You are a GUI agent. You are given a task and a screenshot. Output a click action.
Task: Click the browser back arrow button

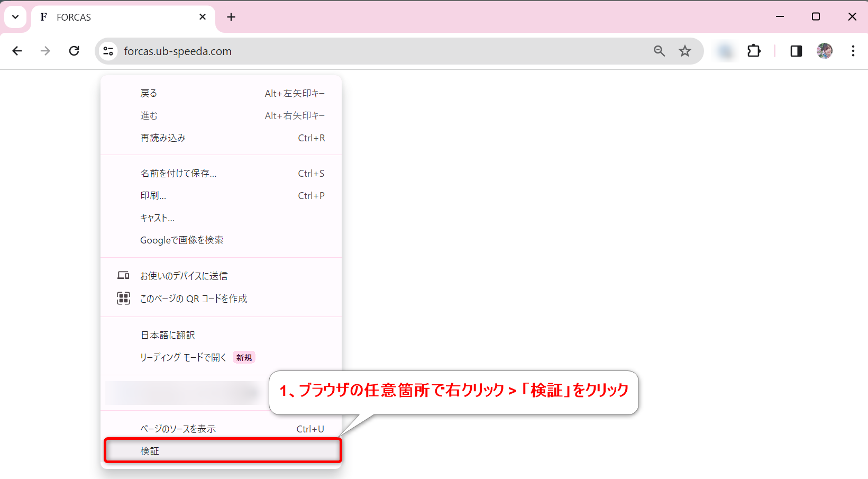(17, 51)
